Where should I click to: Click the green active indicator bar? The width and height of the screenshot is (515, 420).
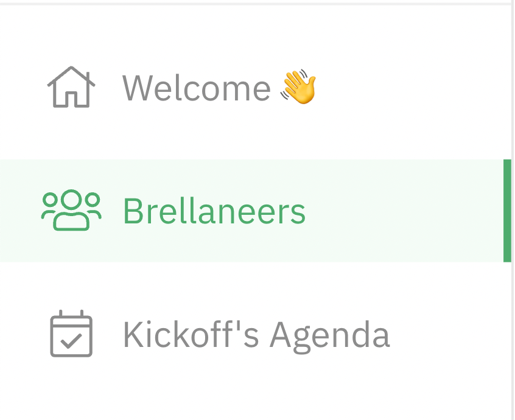(507, 211)
